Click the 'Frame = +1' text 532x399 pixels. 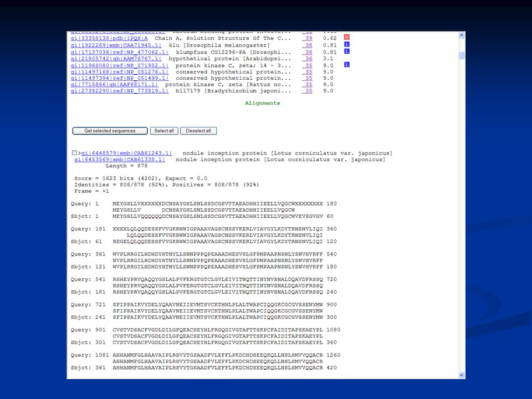point(91,191)
